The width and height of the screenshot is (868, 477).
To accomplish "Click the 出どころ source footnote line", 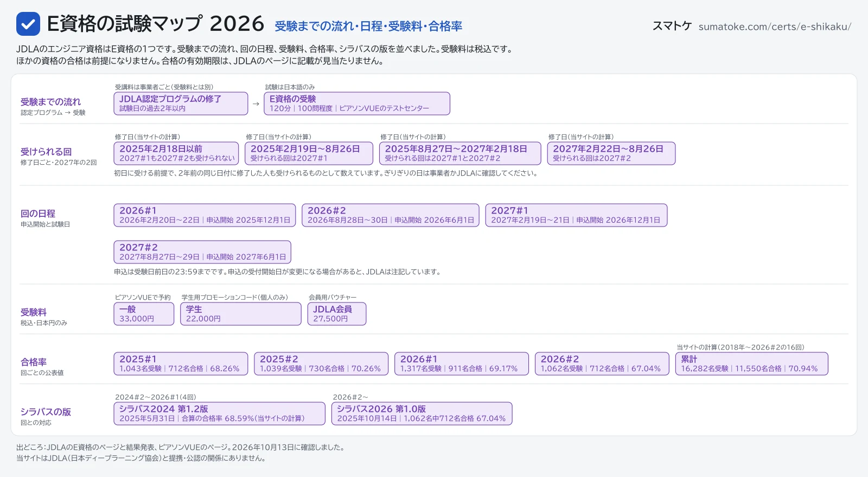I will tap(181, 447).
